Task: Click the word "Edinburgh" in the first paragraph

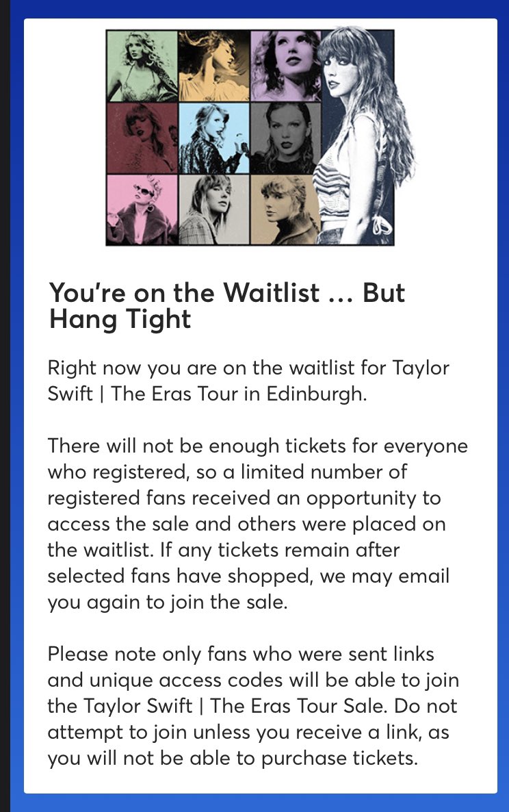Action: coord(317,394)
